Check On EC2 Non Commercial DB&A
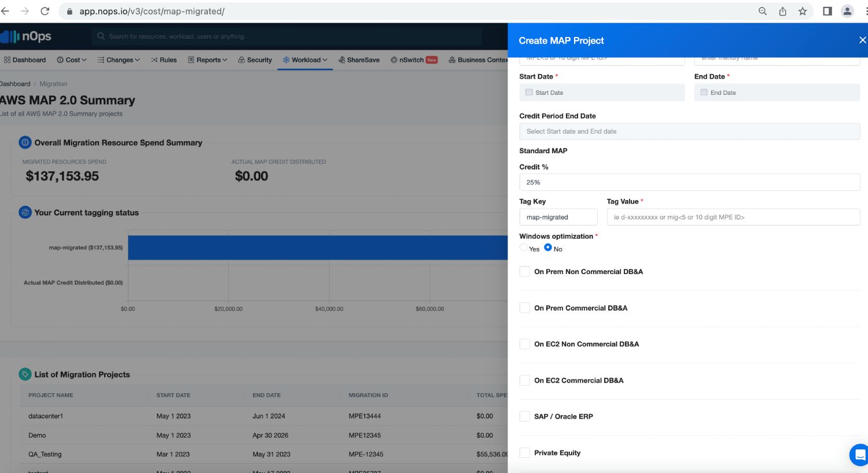The width and height of the screenshot is (868, 473). click(x=525, y=344)
